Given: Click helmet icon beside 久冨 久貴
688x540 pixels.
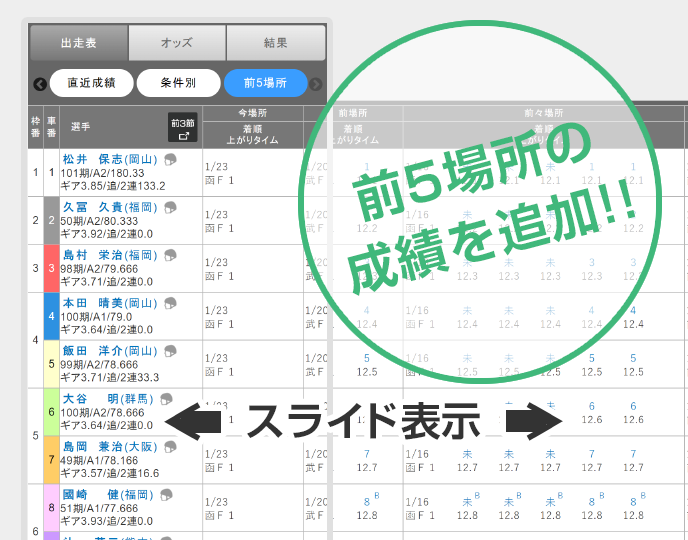Looking at the screenshot, I should click(170, 207).
